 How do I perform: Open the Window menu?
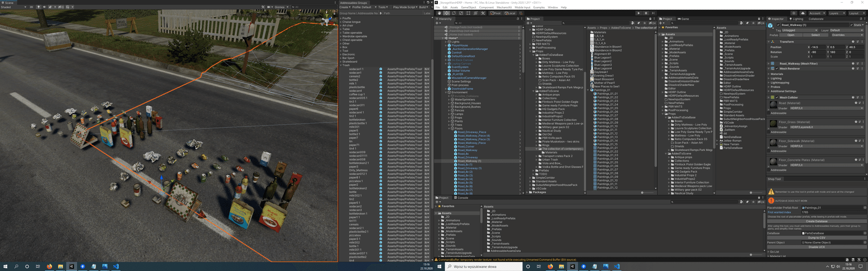[x=553, y=7]
